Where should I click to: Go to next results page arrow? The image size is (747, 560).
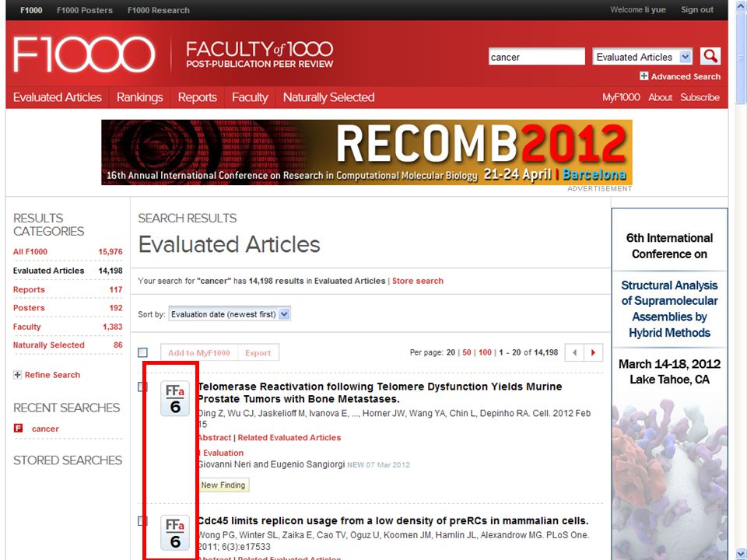593,353
